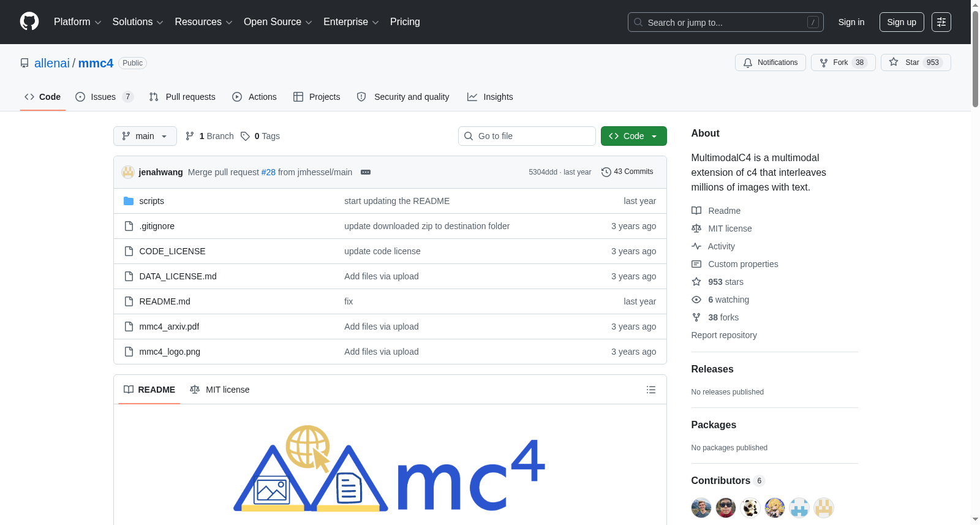Open commit 'start updating the README'
Screen dimensions: 980x525
(x=397, y=201)
